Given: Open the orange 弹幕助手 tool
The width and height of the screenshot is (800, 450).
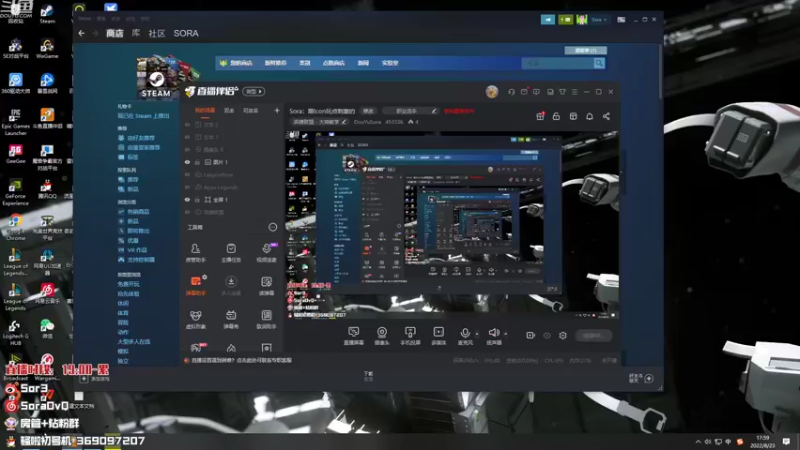Looking at the screenshot, I should click(x=195, y=286).
